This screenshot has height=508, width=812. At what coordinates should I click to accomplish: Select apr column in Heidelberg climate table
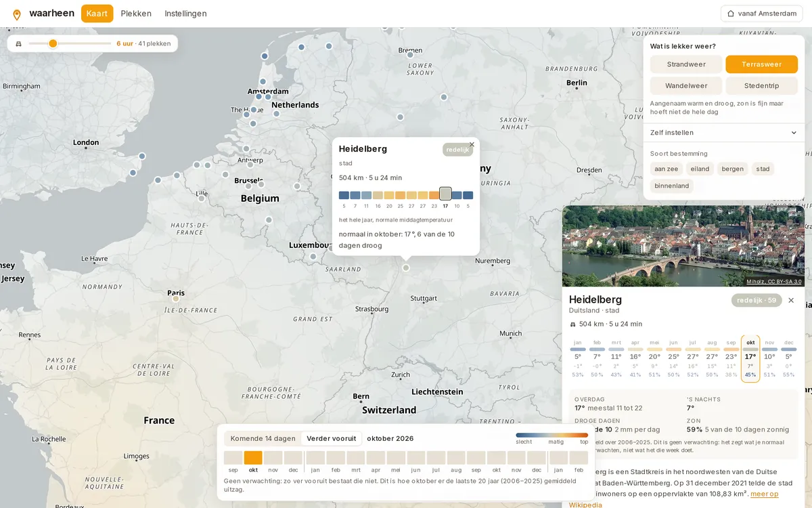click(x=635, y=359)
